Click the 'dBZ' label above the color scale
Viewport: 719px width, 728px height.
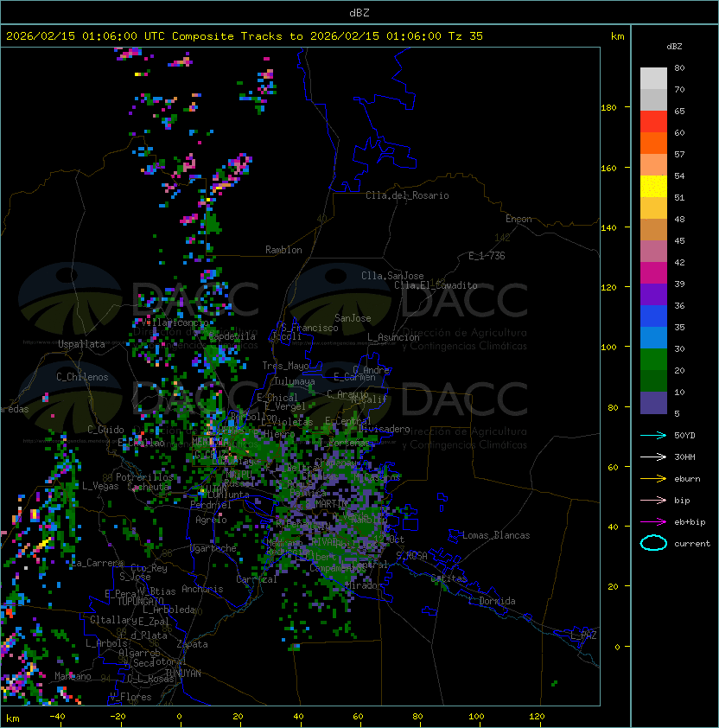click(674, 47)
